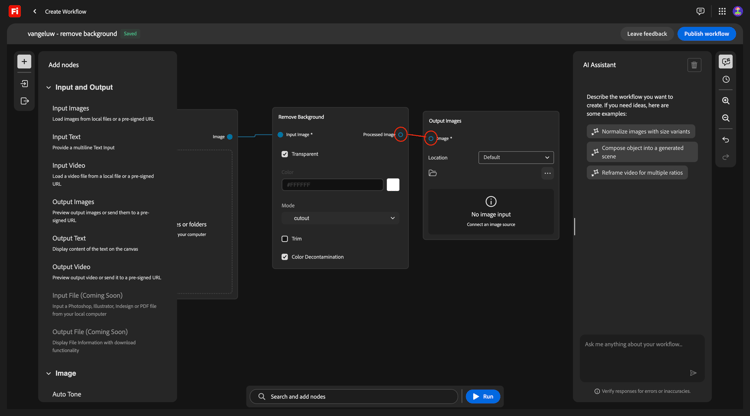Select the Auto Tone node
Screen dimensions: 750x416
click(x=66, y=394)
